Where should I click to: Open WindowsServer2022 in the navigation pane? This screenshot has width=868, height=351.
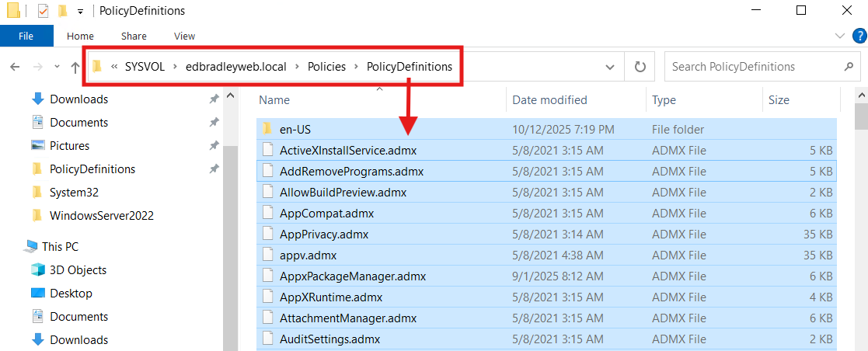point(101,216)
